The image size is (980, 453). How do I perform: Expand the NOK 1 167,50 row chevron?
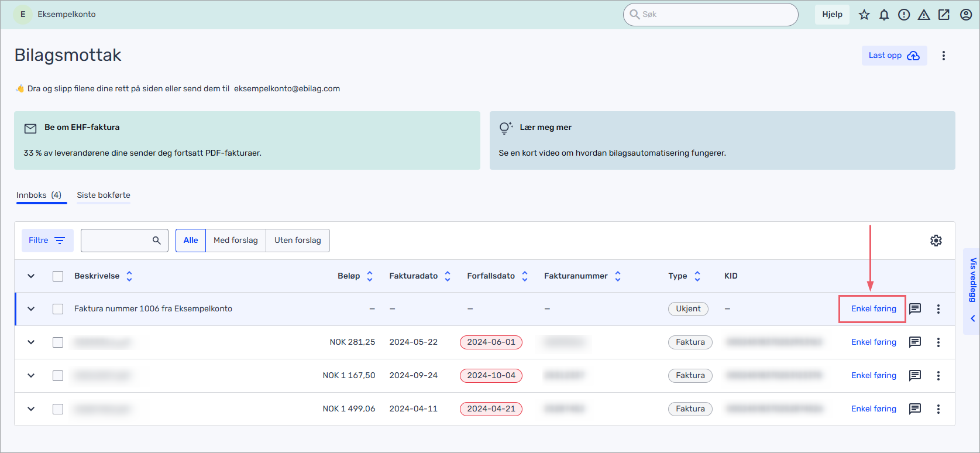tap(31, 375)
